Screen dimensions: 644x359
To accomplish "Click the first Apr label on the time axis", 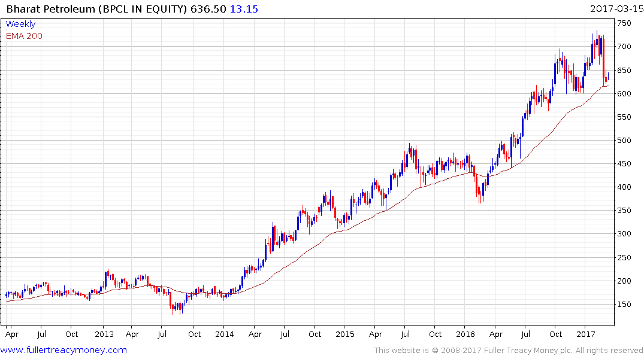I will [12, 334].
